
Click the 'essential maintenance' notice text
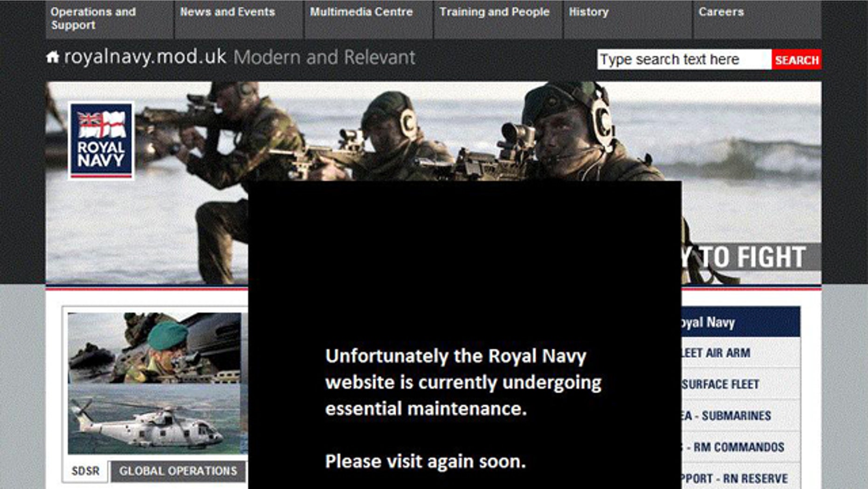tap(426, 409)
